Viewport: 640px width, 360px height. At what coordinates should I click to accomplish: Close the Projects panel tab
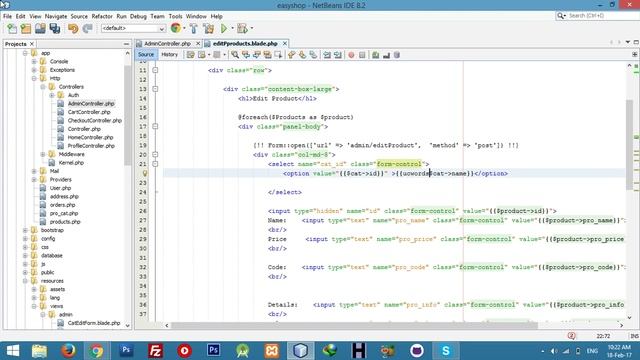(32, 44)
